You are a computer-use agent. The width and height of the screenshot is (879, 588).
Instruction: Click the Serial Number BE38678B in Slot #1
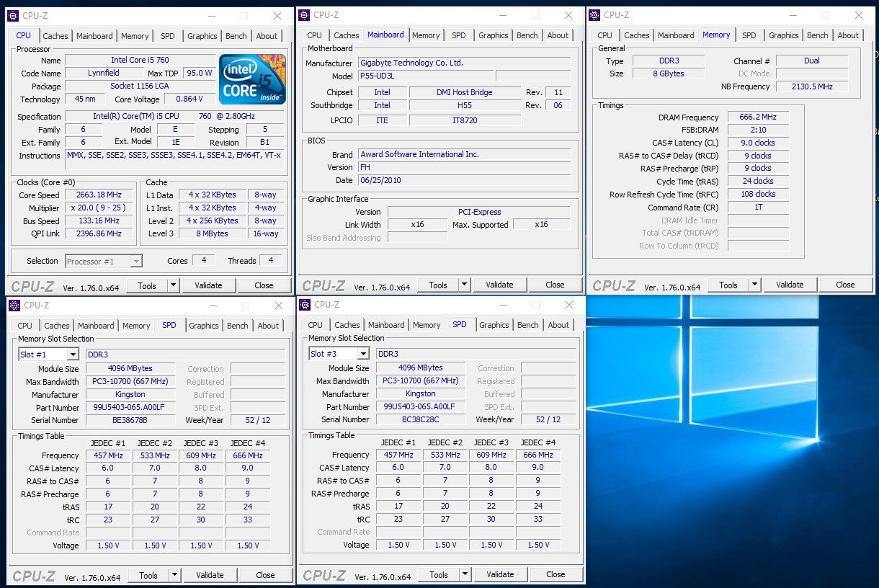tap(130, 420)
